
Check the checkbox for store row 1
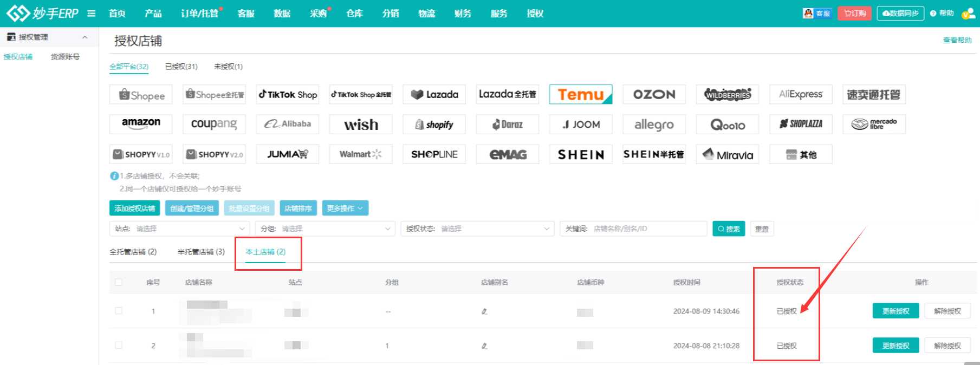[119, 311]
